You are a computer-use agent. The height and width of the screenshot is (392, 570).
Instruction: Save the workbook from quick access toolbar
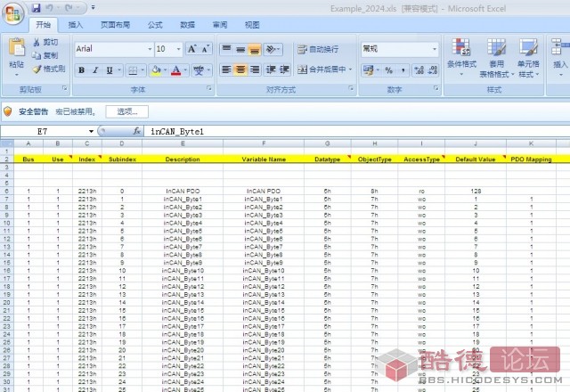37,7
